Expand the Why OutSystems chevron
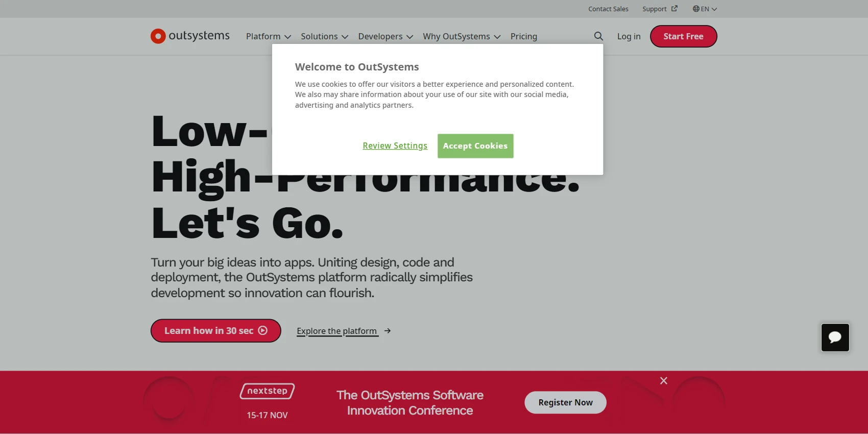This screenshot has width=868, height=434. point(497,37)
